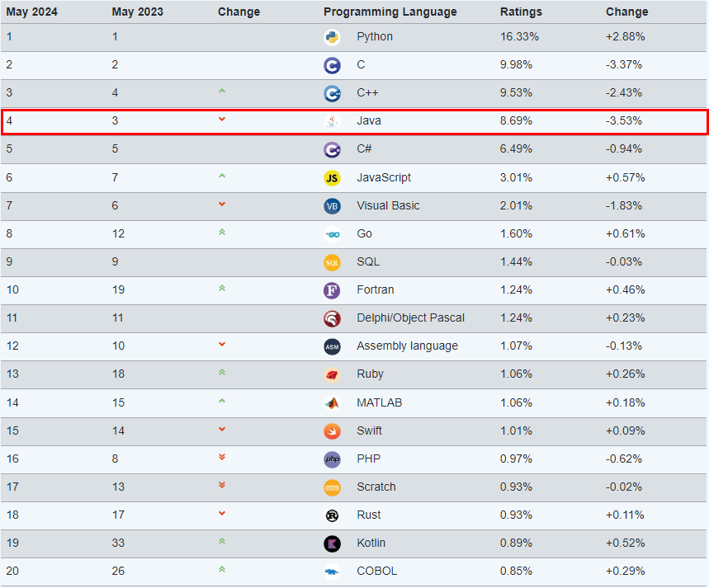Click the Fortran F logo icon
Screen dimensions: 709x588
click(x=332, y=290)
